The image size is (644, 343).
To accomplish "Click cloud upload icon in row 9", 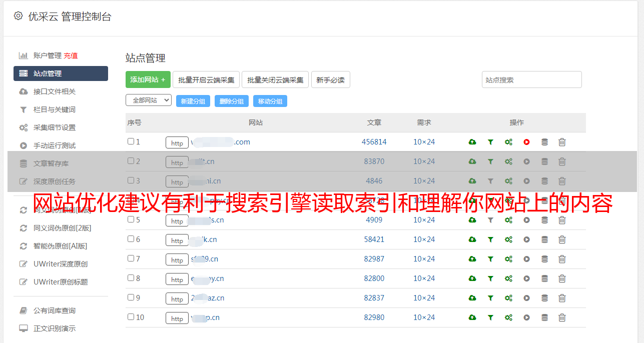I will [x=472, y=298].
